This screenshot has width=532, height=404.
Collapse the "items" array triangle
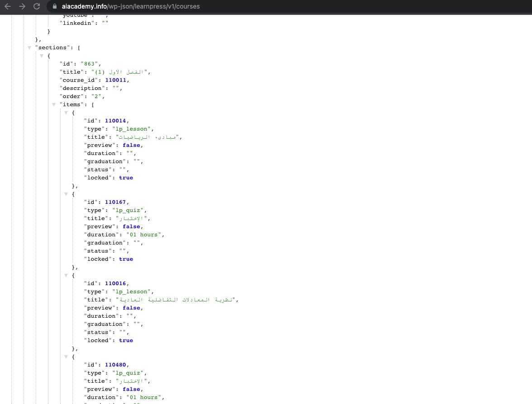click(54, 105)
